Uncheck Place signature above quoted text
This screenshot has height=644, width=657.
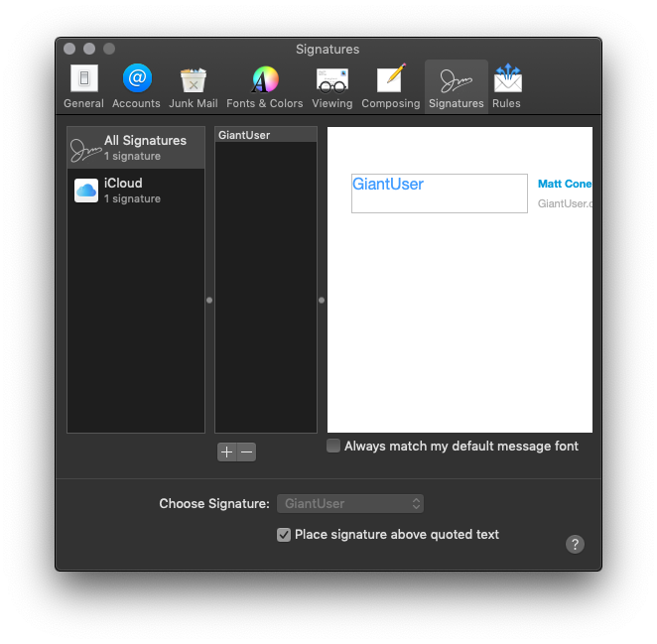pyautogui.click(x=285, y=535)
